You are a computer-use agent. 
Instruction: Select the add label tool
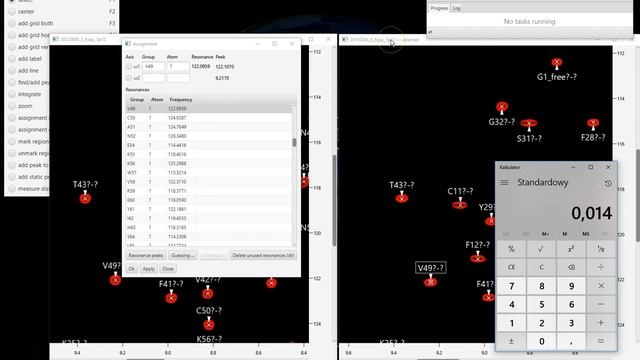tap(12, 59)
